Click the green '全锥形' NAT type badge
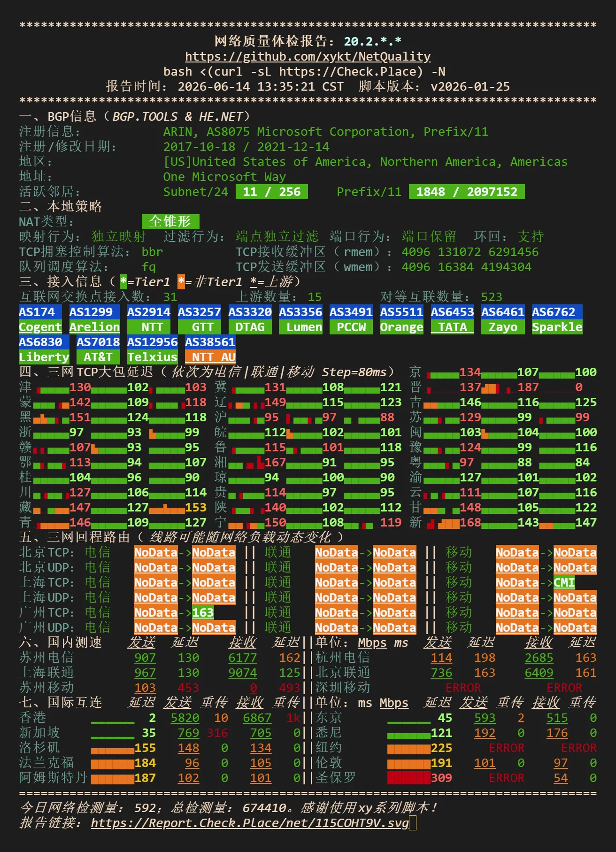Image resolution: width=616 pixels, height=852 pixels. 170,222
